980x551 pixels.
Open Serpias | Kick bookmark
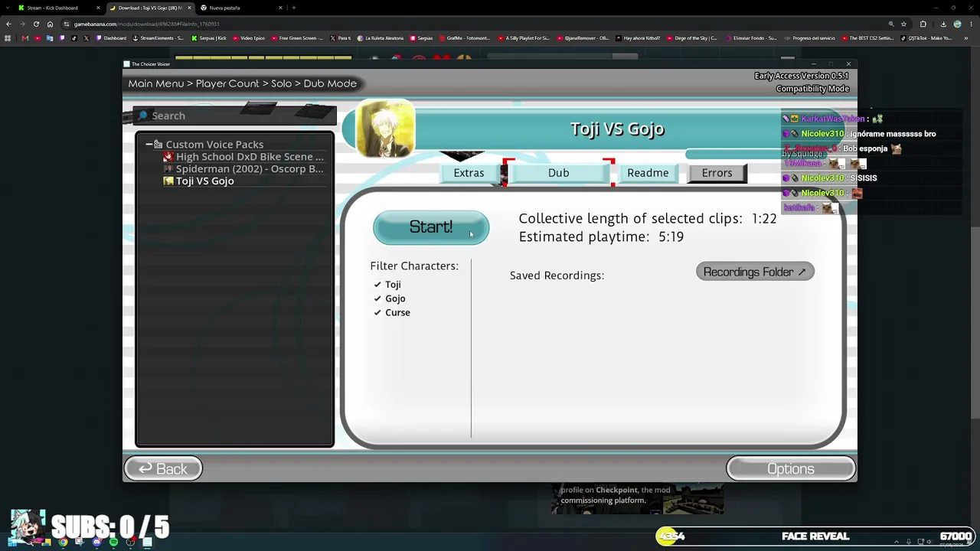click(x=208, y=37)
